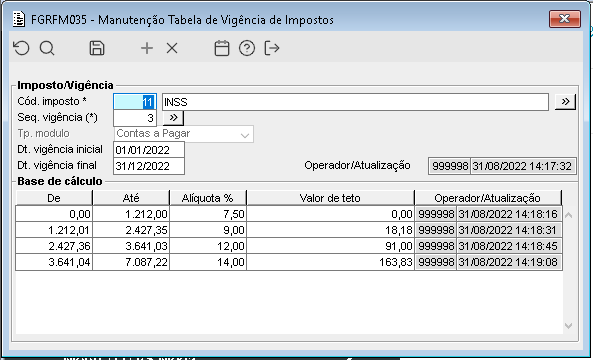Select cell De 2.427,36
Image resolution: width=593 pixels, height=360 pixels.
tap(54, 246)
